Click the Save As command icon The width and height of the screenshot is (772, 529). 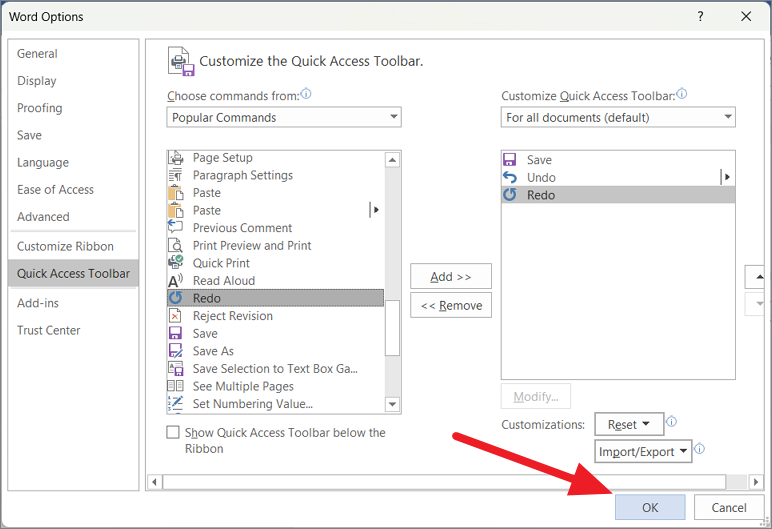click(x=176, y=351)
